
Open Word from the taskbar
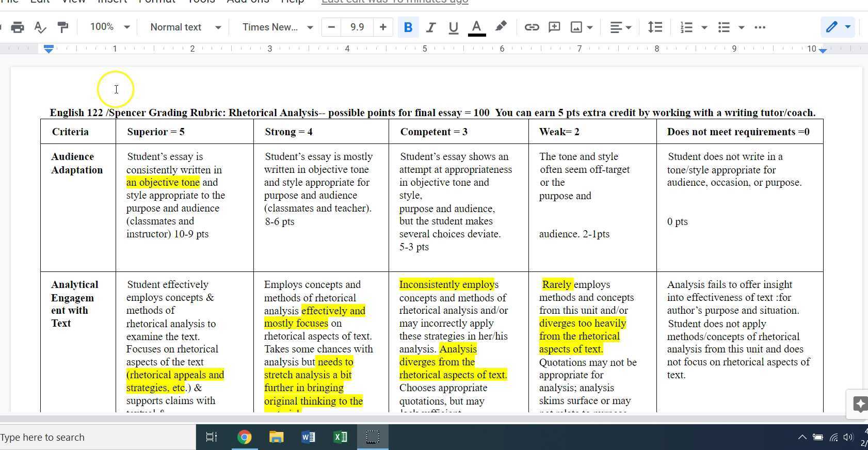point(308,437)
